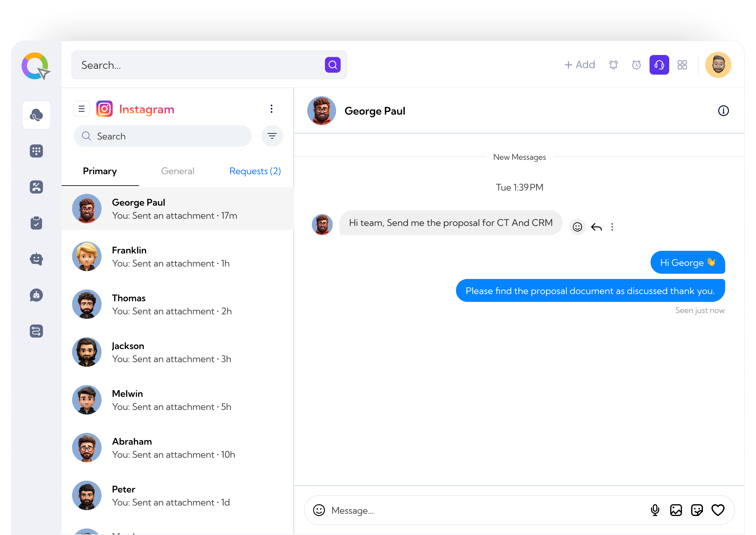Click the notification bell icon
This screenshot has width=756, height=535.
[x=613, y=65]
